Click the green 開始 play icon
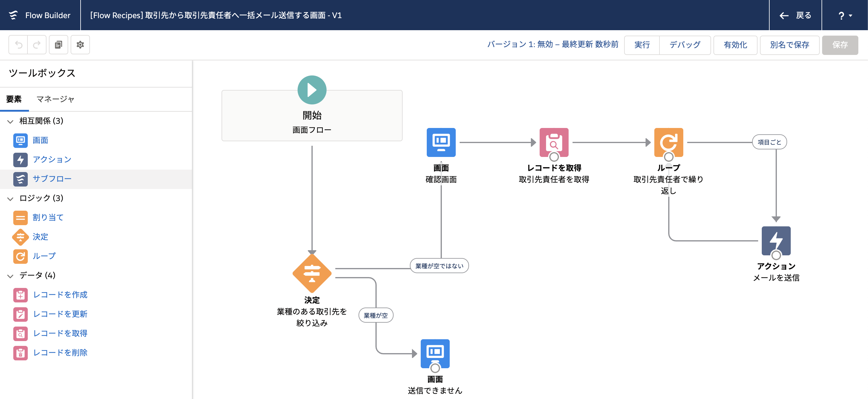This screenshot has height=399, width=868. [312, 90]
